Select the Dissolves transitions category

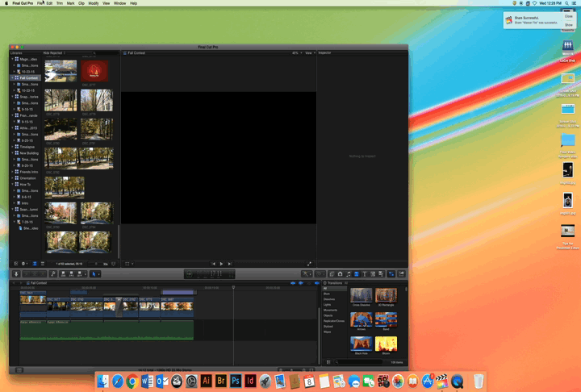point(329,298)
